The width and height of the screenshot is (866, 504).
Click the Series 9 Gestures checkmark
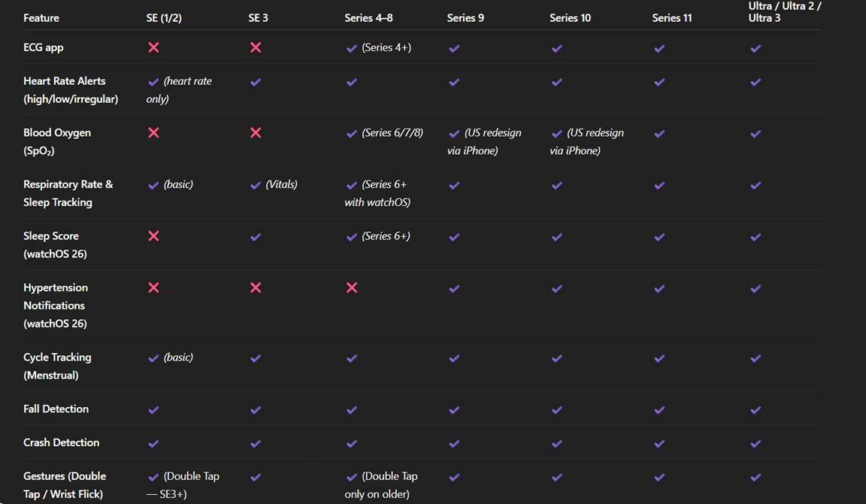click(x=454, y=477)
